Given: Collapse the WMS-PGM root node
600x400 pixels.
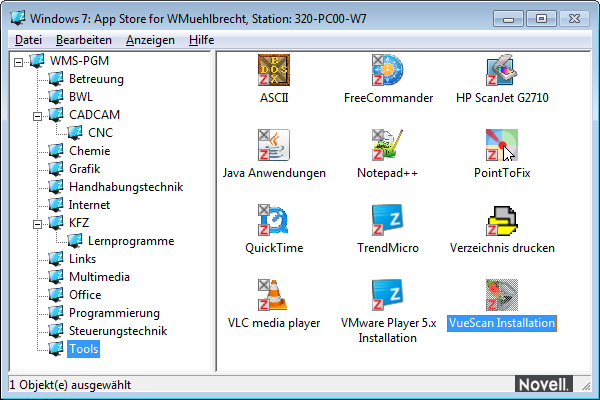Looking at the screenshot, I should pyautogui.click(x=18, y=62).
